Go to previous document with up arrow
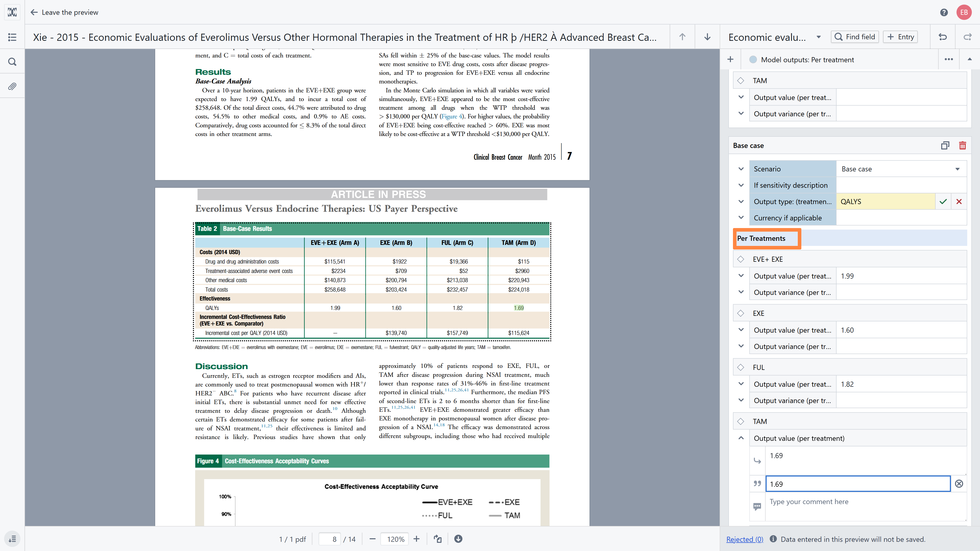Screen dimensions: 980x551 tap(682, 37)
